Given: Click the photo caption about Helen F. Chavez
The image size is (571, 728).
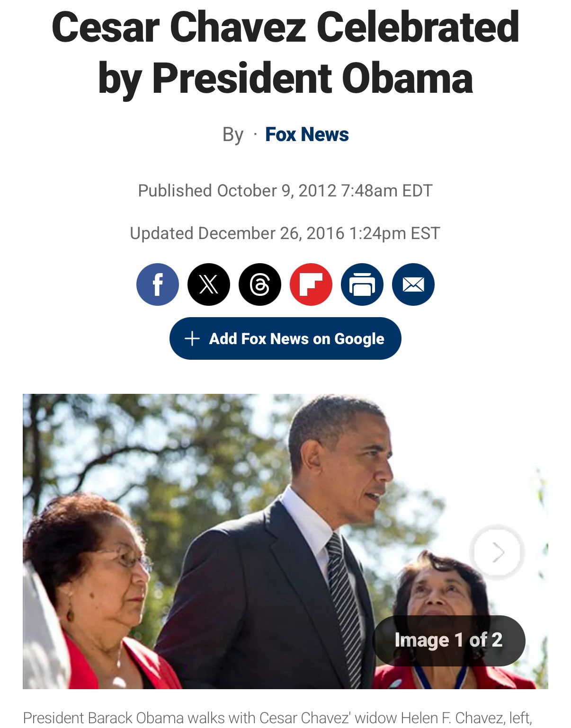Looking at the screenshot, I should click(278, 719).
